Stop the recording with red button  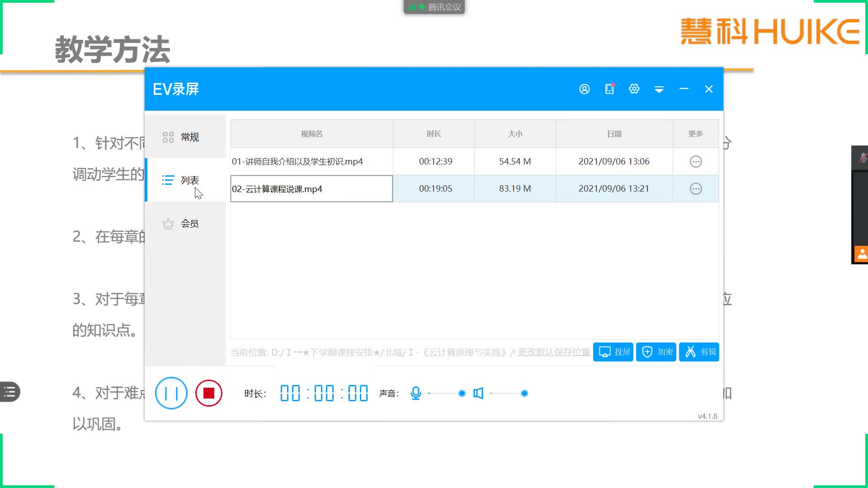209,393
